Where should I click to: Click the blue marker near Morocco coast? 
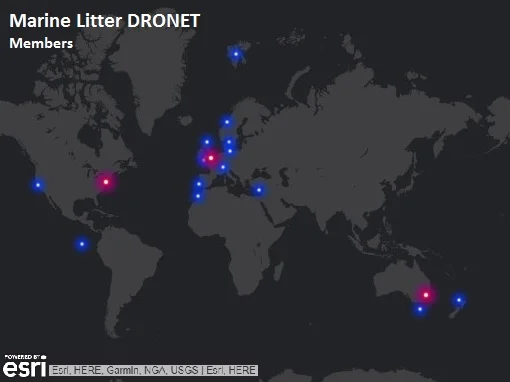pos(198,196)
